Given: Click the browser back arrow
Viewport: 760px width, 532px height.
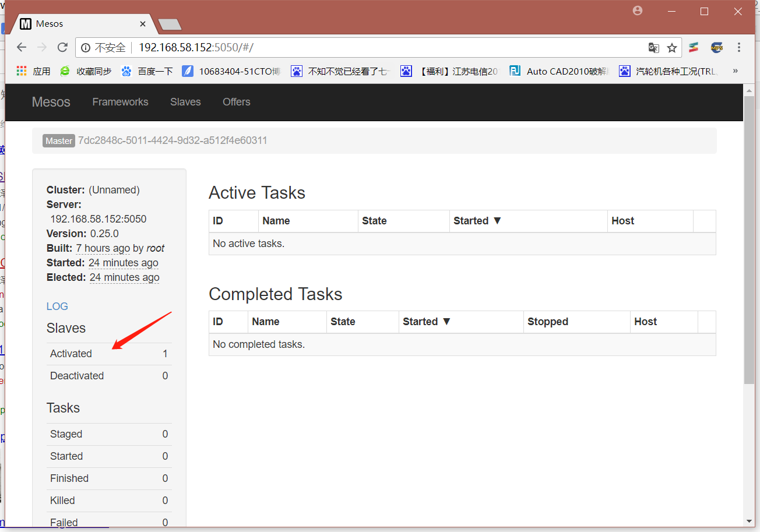Looking at the screenshot, I should 22,48.
